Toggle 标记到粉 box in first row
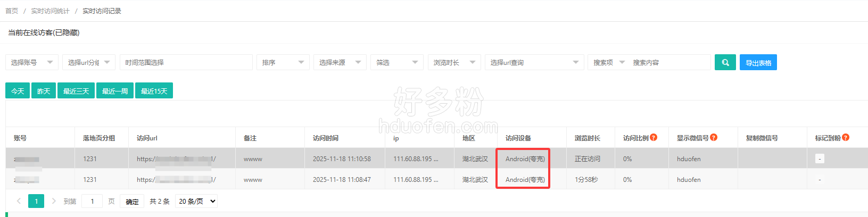The height and width of the screenshot is (217, 868). (x=820, y=158)
